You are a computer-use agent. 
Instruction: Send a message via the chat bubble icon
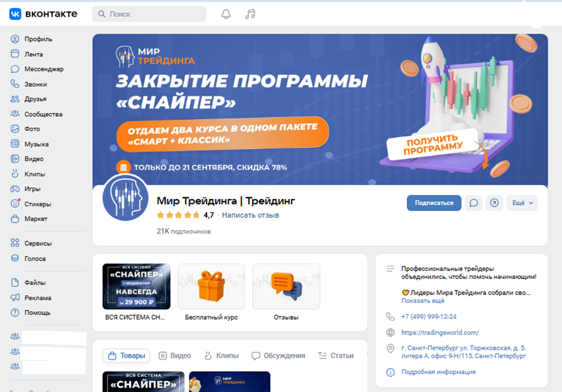click(474, 203)
